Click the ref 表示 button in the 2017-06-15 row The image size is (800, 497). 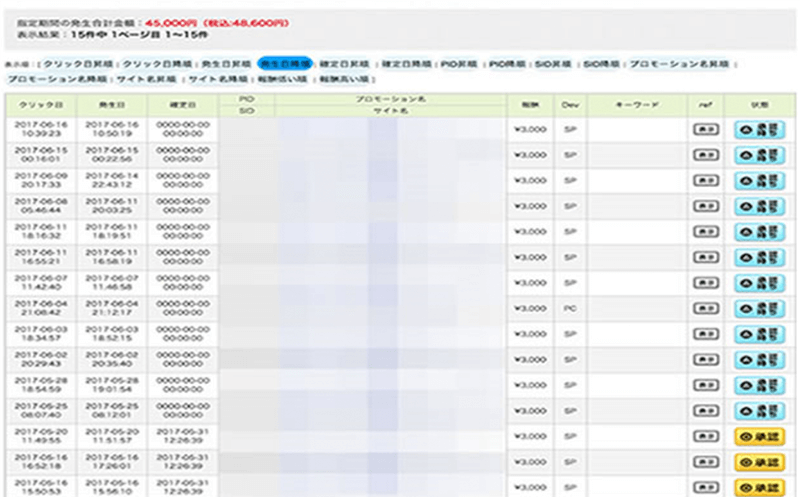705,155
